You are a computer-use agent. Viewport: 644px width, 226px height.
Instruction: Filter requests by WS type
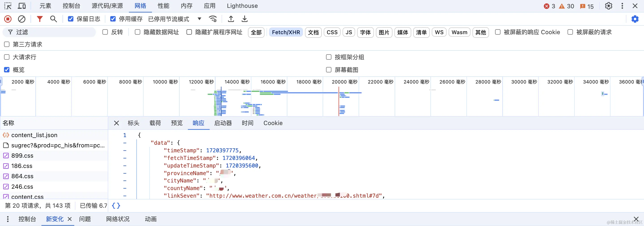[439, 32]
